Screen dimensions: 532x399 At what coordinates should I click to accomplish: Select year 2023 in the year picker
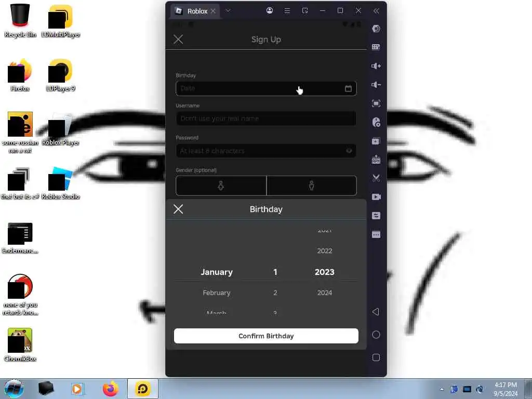point(324,272)
